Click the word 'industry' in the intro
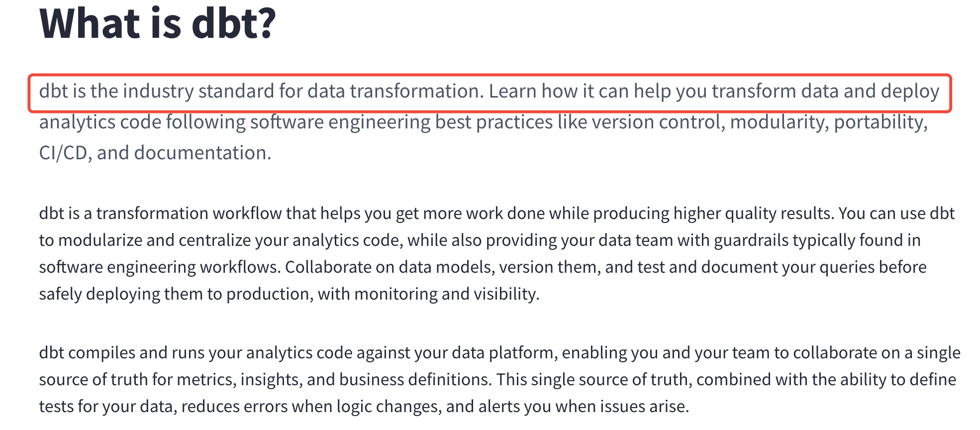The image size is (980, 430). click(158, 92)
